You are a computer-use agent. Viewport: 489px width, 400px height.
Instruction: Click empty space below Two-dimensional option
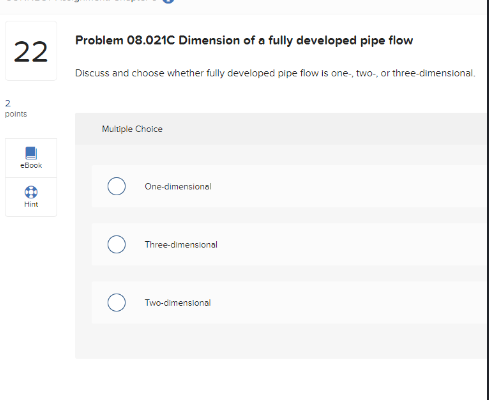click(280, 341)
